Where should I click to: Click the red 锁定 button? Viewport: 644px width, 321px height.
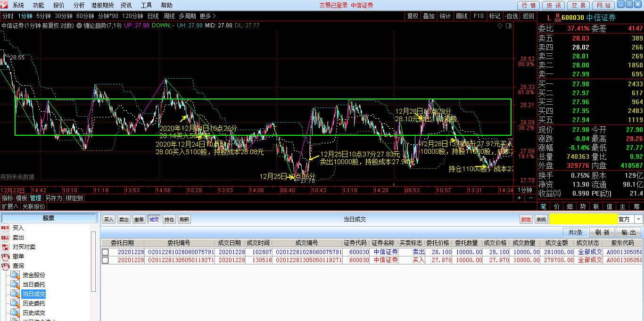[x=526, y=220]
